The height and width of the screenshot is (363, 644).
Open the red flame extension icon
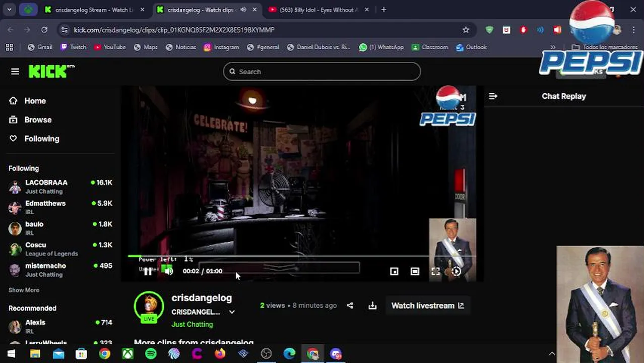tap(523, 30)
